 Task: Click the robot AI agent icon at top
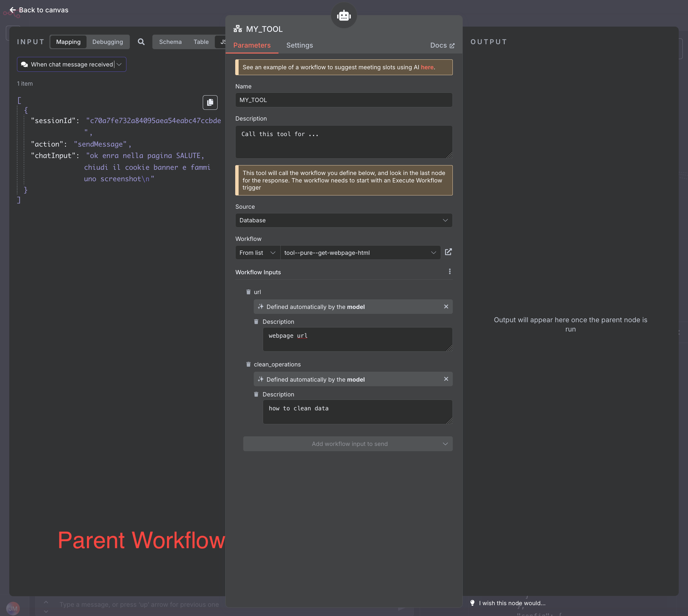coord(344,15)
